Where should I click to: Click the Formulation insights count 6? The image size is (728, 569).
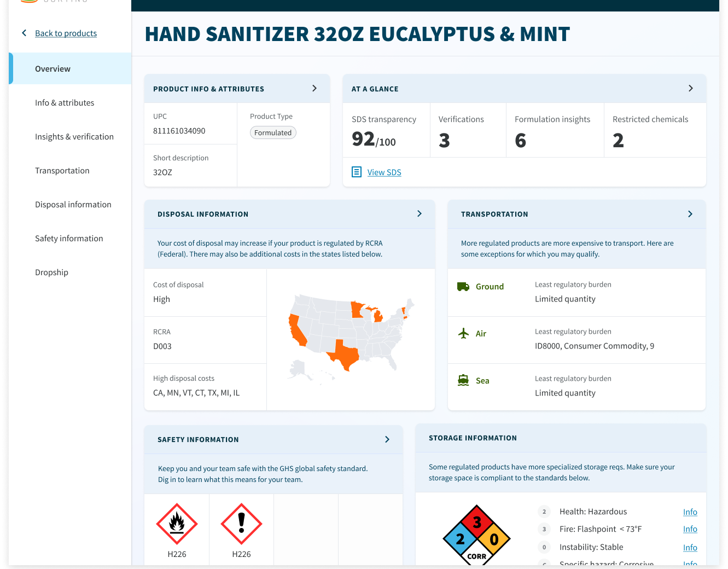520,141
